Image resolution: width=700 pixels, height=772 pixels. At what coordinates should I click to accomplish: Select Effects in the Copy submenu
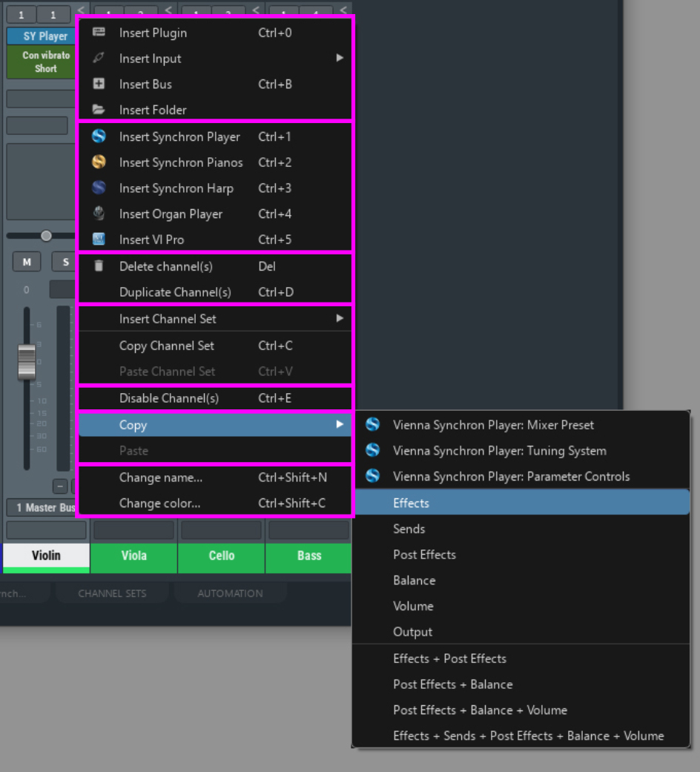pyautogui.click(x=411, y=503)
